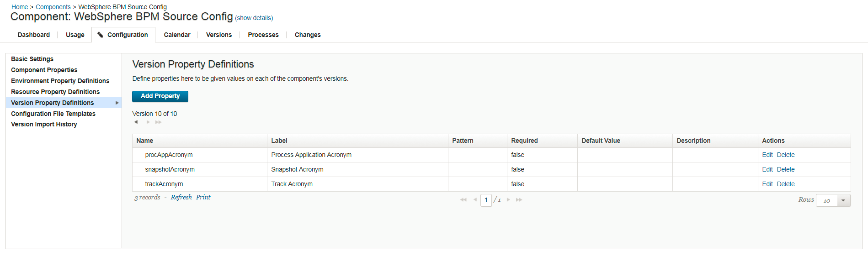Refresh the property table

point(181,198)
